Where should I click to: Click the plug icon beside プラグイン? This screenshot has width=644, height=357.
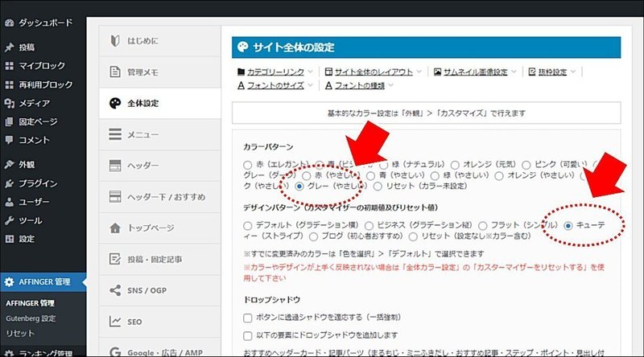(10, 183)
